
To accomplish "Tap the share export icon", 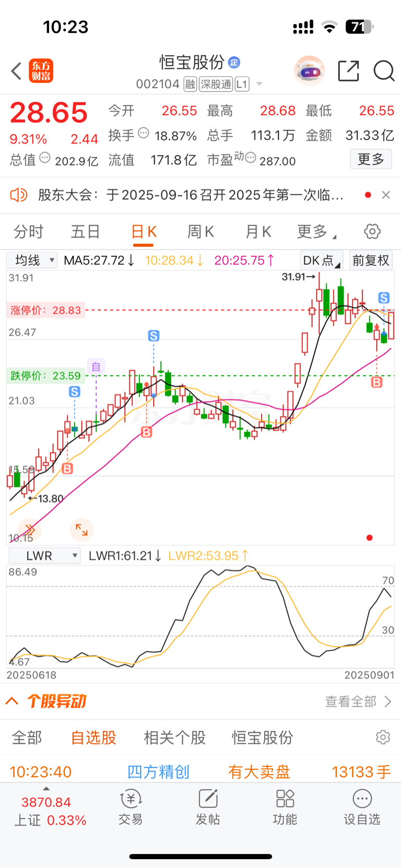I will 348,71.
